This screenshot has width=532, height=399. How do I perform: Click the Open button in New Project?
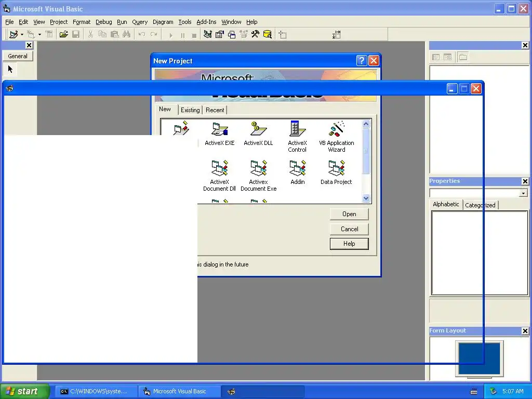click(349, 214)
